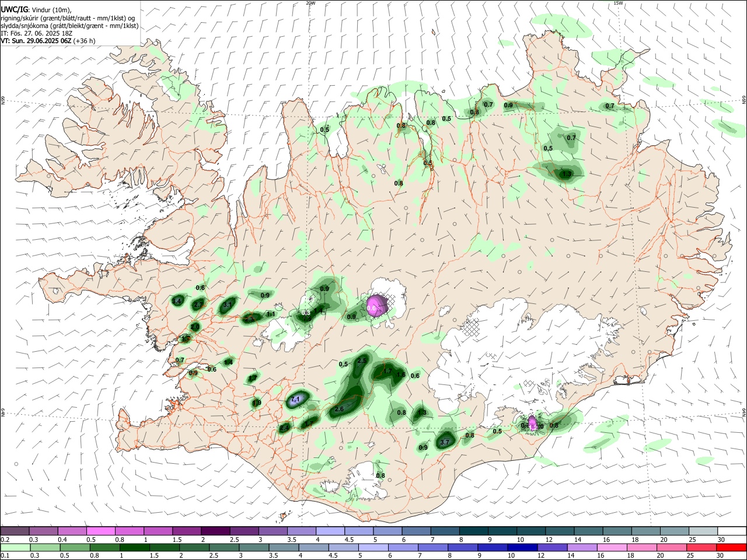Click the bright magenta swatch between 0.5 and 0.8 in upper legend

coord(100,531)
